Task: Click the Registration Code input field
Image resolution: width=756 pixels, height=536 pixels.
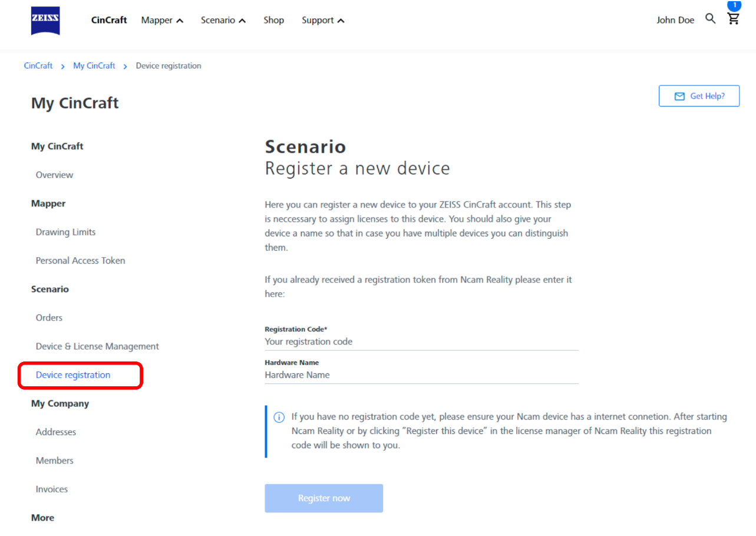Action: click(x=421, y=342)
